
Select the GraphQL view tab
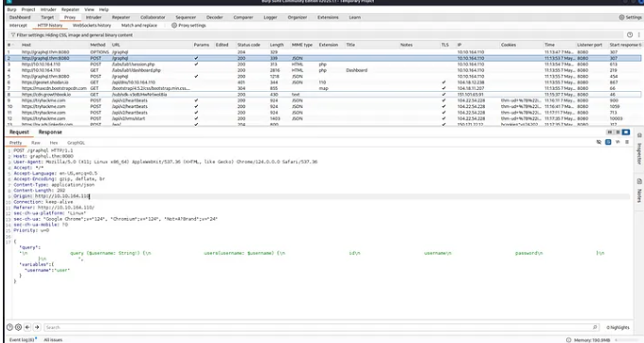point(76,142)
